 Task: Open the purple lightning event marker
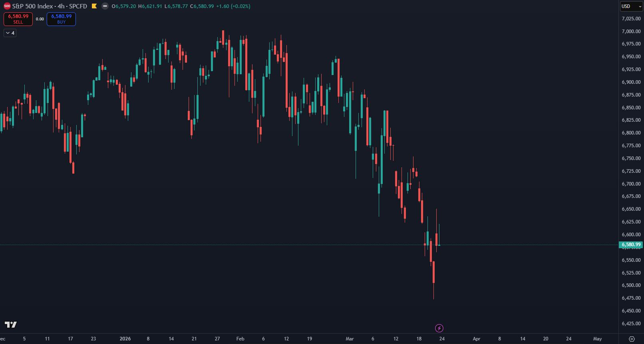click(x=439, y=328)
